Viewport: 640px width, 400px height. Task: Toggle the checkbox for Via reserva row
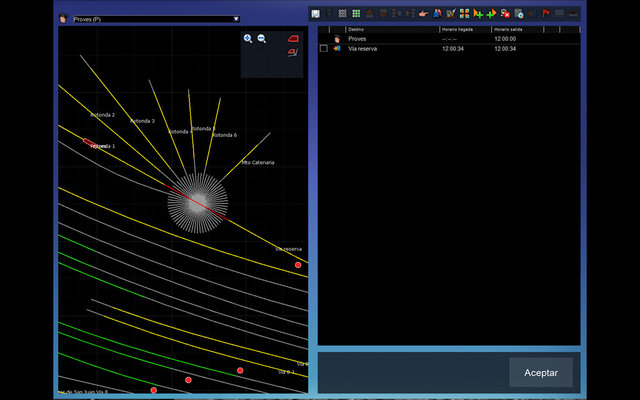click(x=323, y=48)
